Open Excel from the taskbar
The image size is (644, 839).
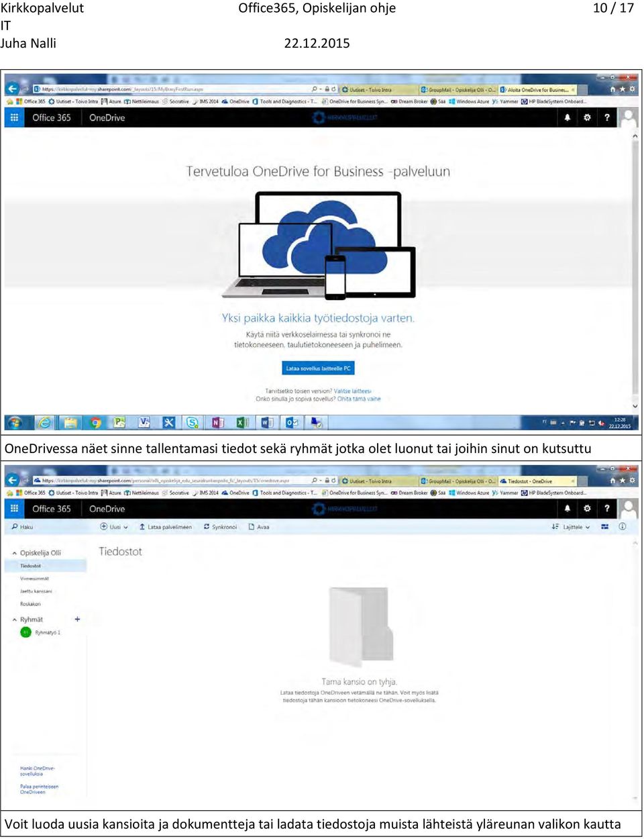coord(242,422)
